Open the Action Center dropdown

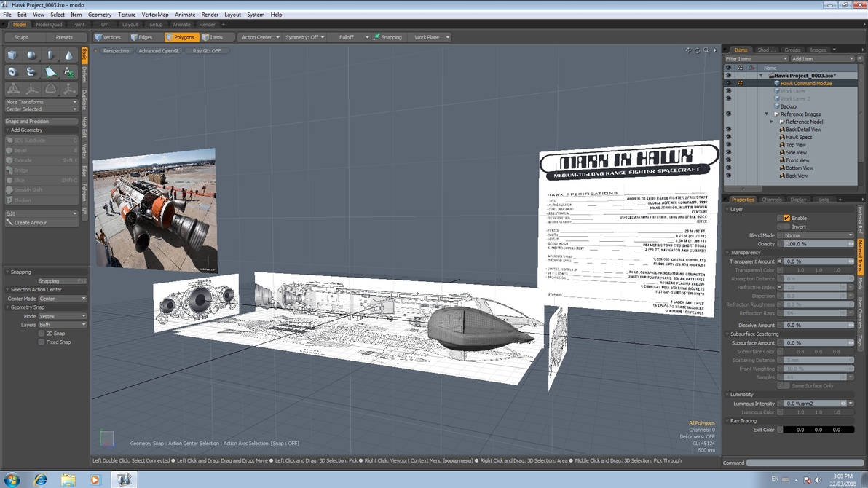click(x=260, y=37)
